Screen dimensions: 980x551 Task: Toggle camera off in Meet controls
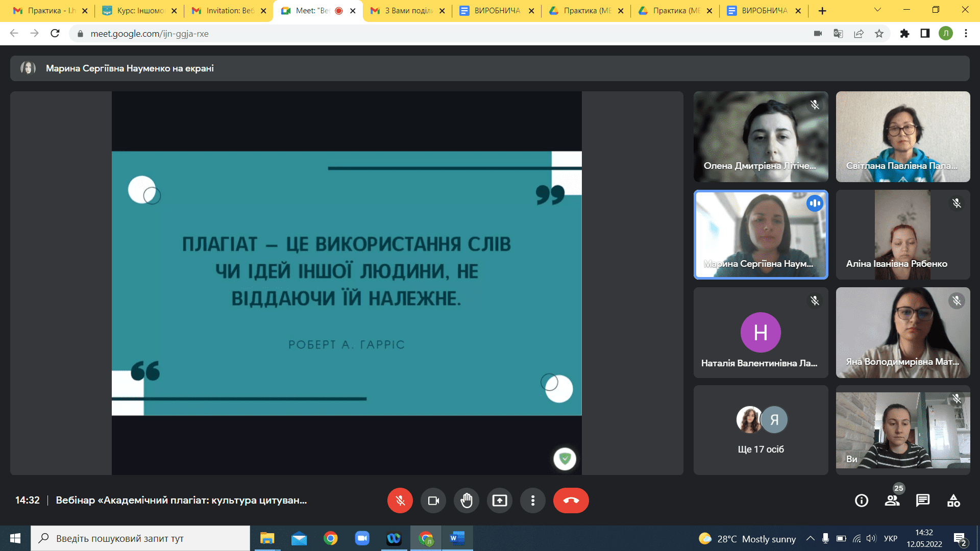pyautogui.click(x=433, y=500)
